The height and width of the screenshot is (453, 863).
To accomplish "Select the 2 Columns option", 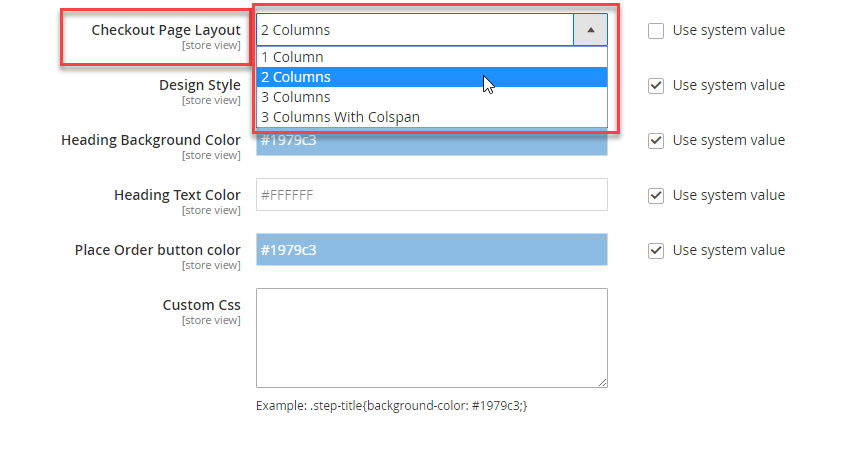I will click(432, 77).
